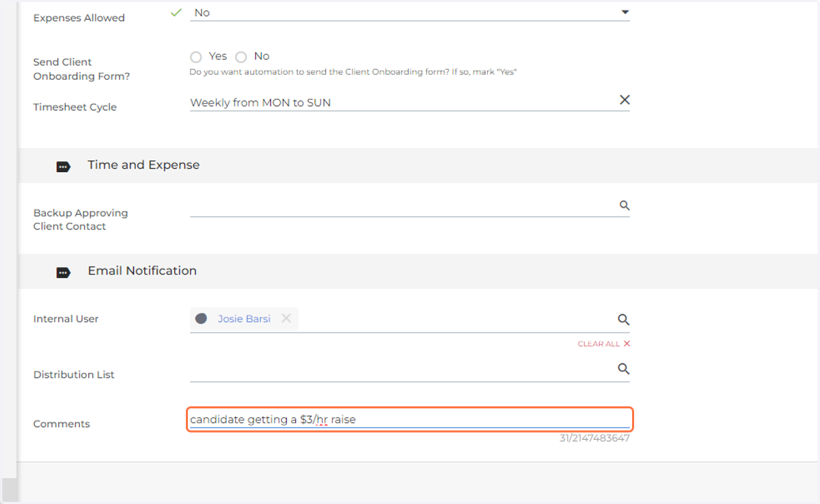
Task: Select Yes for Send Client Onboarding Form
Action: pos(196,57)
